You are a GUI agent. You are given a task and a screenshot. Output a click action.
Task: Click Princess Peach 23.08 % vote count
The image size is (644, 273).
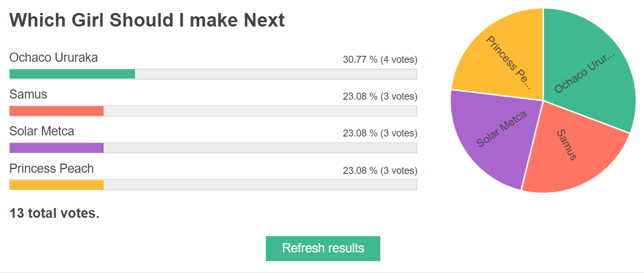click(380, 171)
